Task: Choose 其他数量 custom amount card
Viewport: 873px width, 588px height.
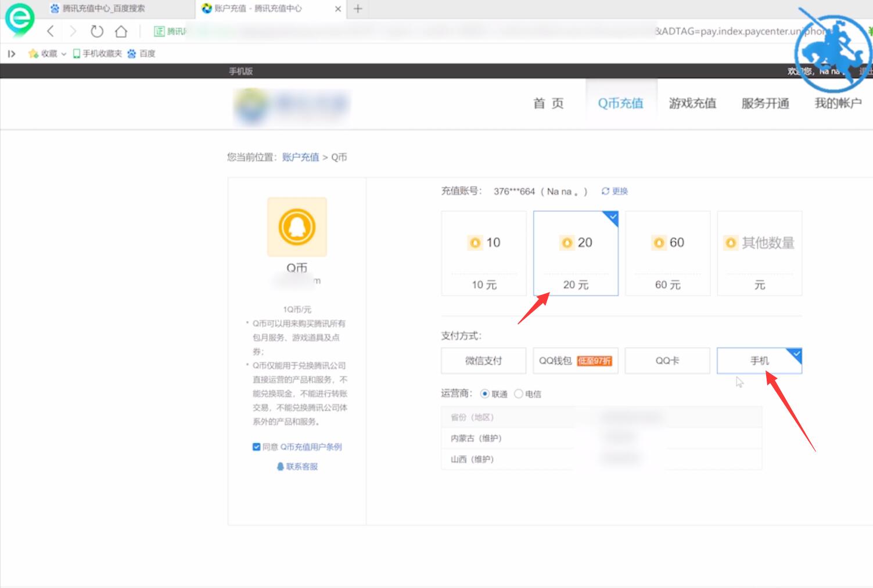Action: [760, 253]
